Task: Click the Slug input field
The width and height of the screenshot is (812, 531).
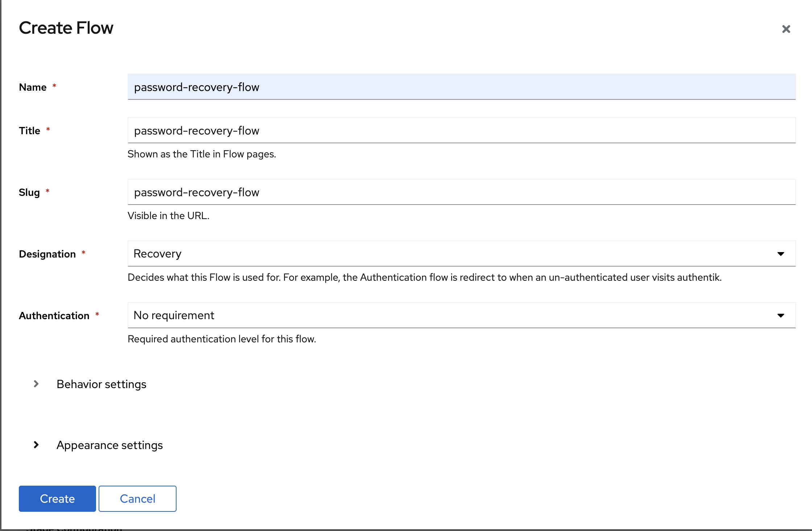Action: (461, 192)
